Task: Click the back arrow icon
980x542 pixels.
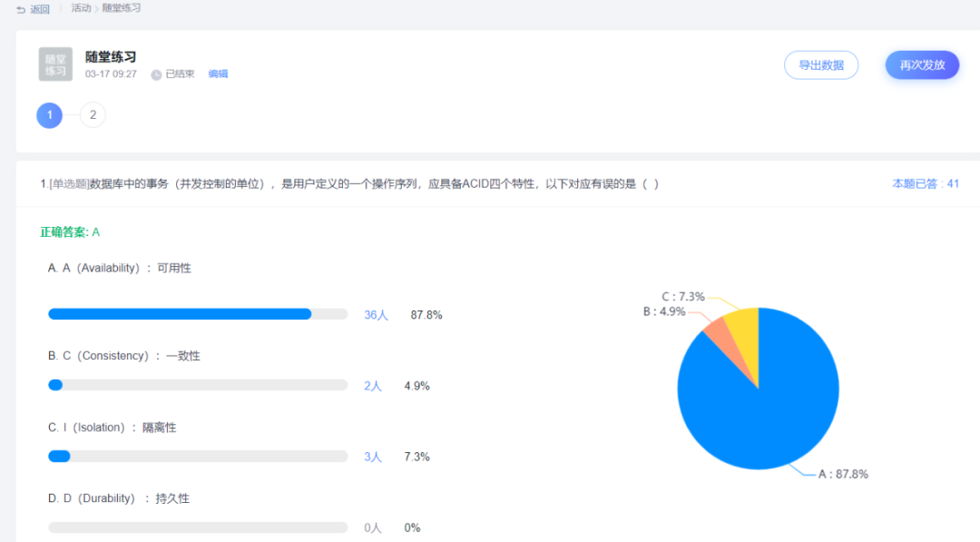Action: (x=21, y=9)
